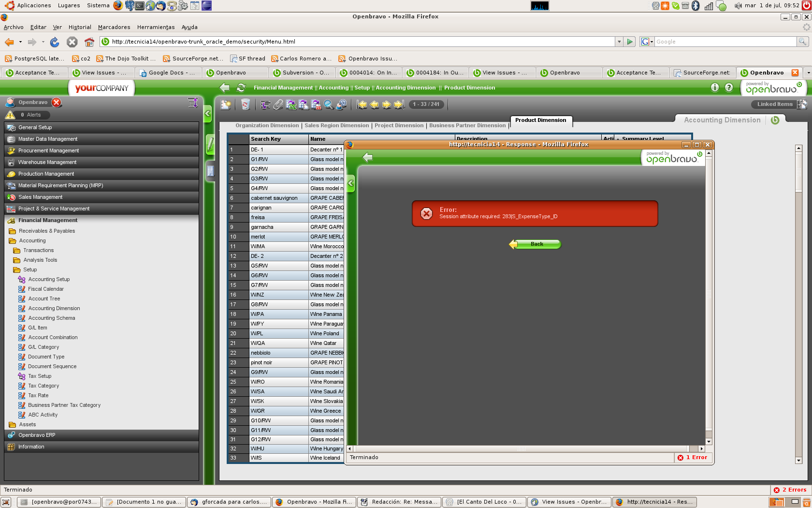The image size is (812, 508).
Task: Open the Tax Rate menu link
Action: tap(38, 395)
